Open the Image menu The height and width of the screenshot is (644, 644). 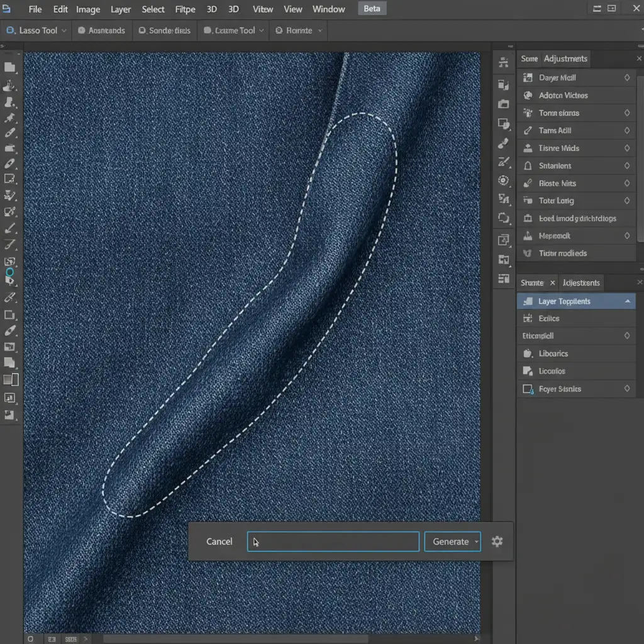pos(88,9)
